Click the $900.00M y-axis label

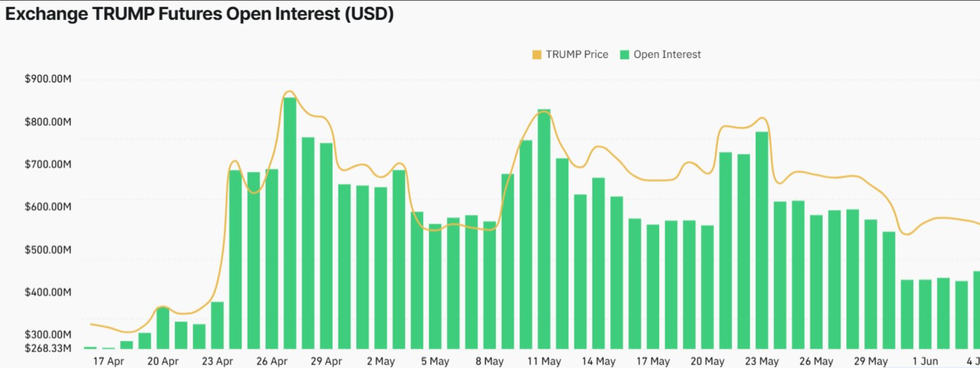coord(48,79)
